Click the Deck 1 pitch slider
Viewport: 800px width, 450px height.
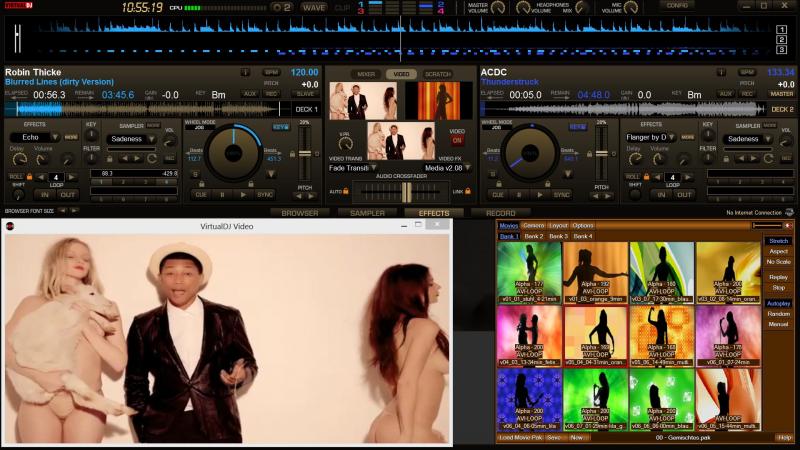pos(305,150)
